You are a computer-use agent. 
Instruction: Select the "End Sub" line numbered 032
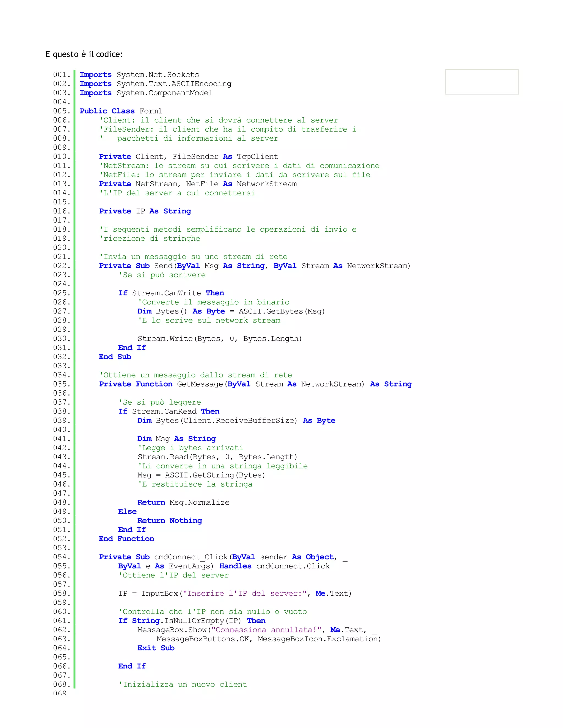(115, 357)
